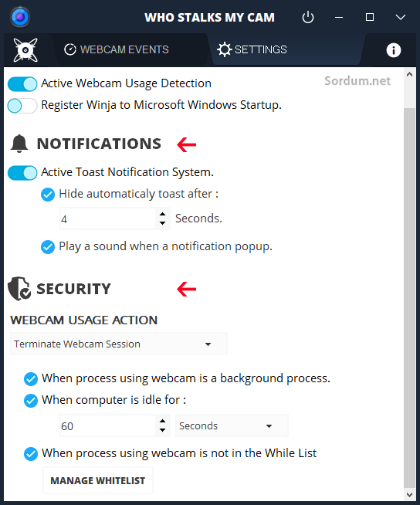Open the idle time unit Seconds dropdown

(x=232, y=425)
